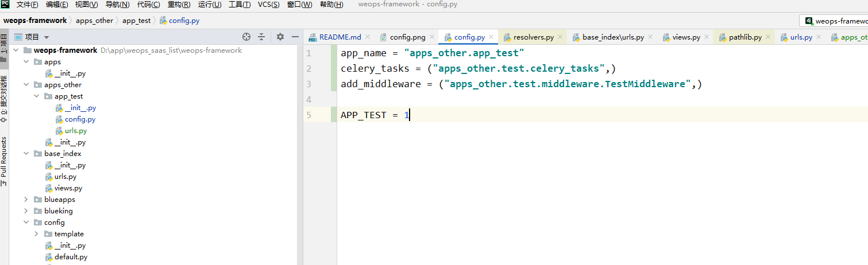The image size is (868, 265).
Task: Select config.py in project tree
Action: point(75,119)
